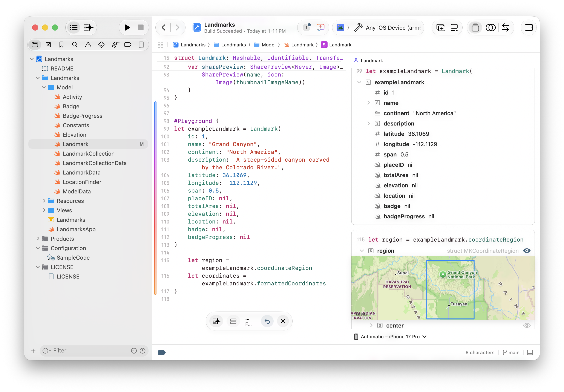Click the Related Items grid icon
The height and width of the screenshot is (392, 564).
[160, 45]
